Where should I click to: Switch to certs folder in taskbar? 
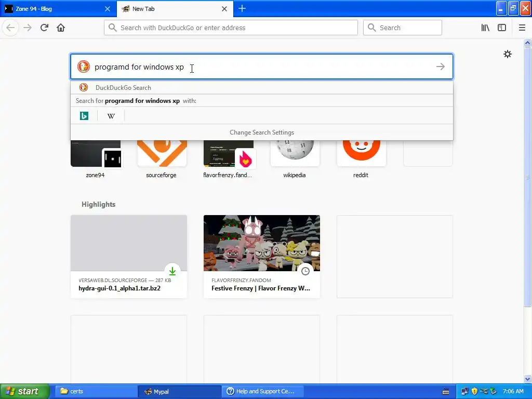click(96, 391)
